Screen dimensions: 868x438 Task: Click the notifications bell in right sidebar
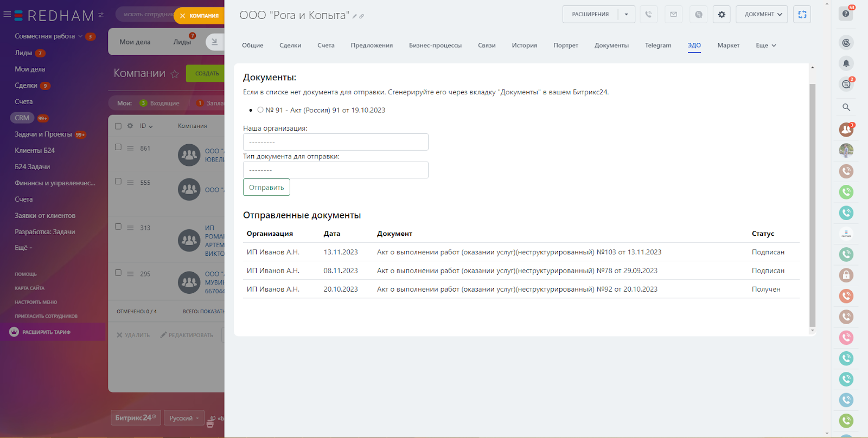click(846, 63)
